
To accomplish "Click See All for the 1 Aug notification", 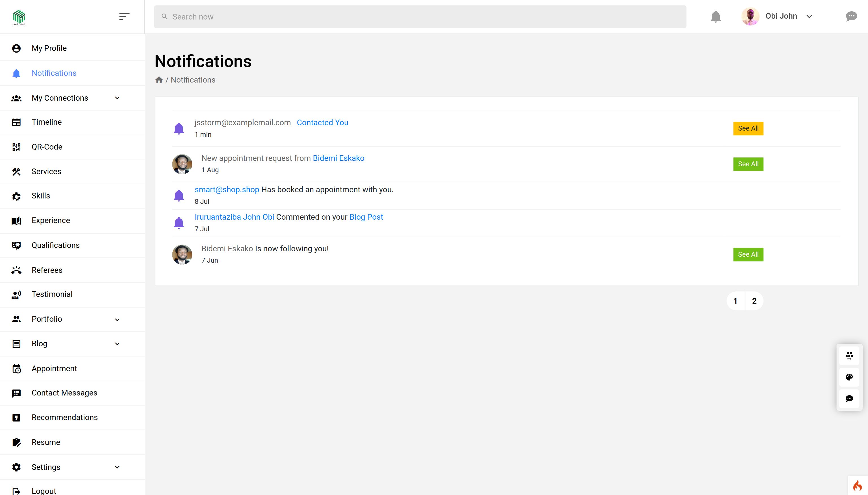I will click(748, 164).
